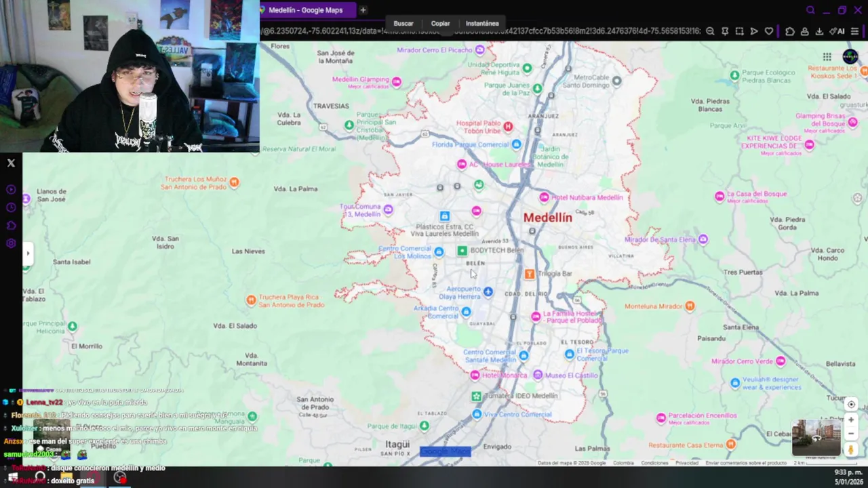Screen dimensions: 868x488
Task: Open Enviar comentarios sobre el producto link
Action: click(x=746, y=463)
